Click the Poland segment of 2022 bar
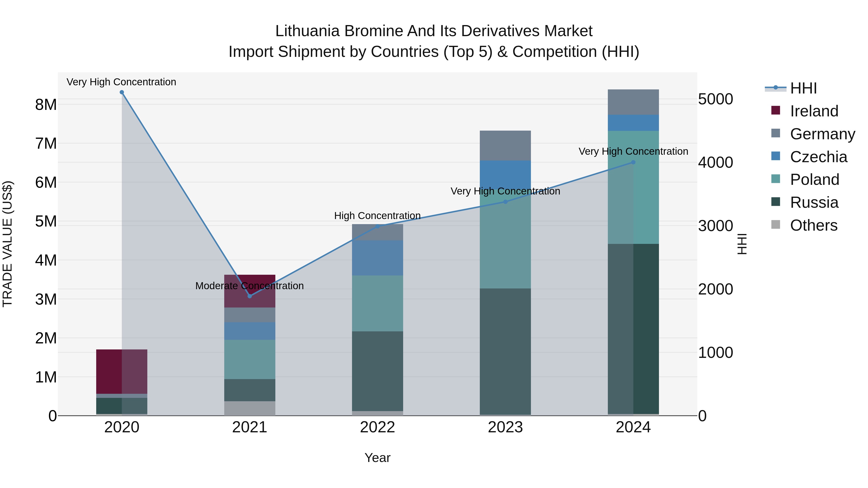 [377, 303]
